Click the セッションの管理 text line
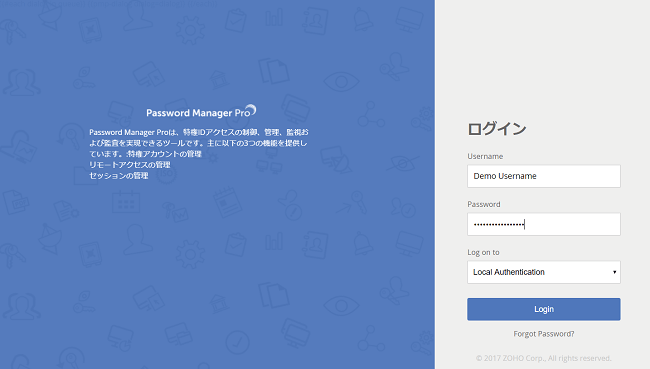Image resolution: width=650 pixels, height=369 pixels. click(x=119, y=175)
